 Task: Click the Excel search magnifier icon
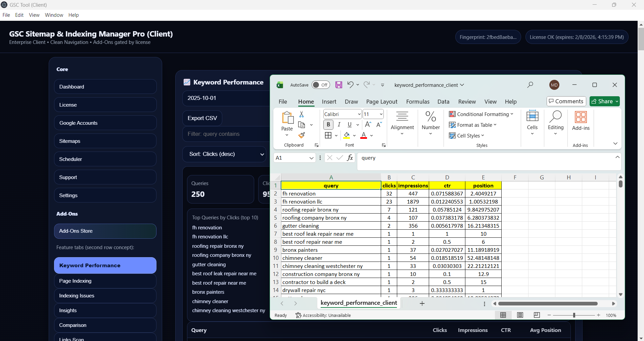[530, 85]
